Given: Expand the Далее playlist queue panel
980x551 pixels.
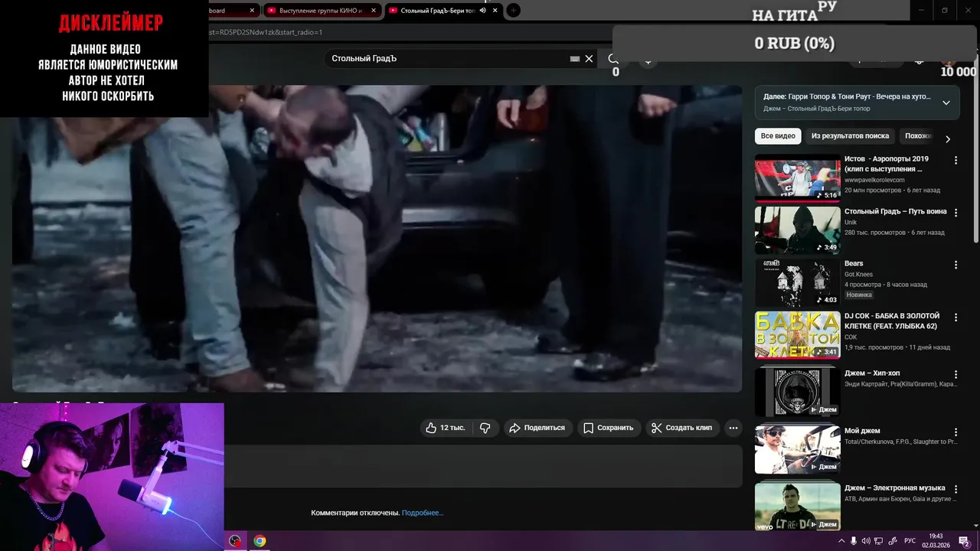Looking at the screenshot, I should coord(946,103).
